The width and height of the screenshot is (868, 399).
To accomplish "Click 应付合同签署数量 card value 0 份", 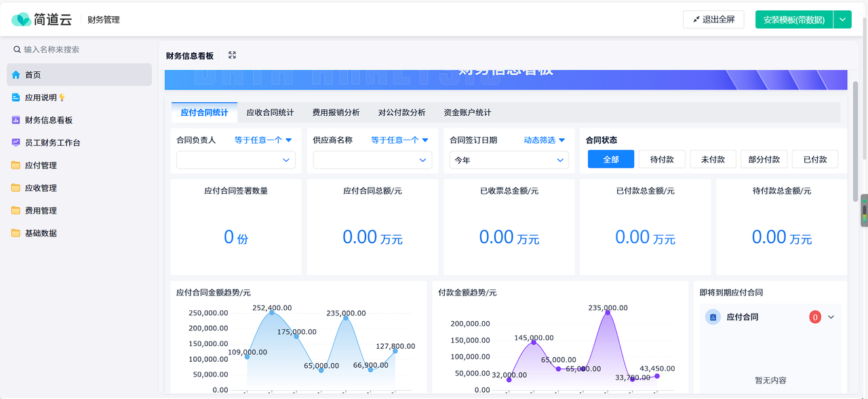I will [x=236, y=237].
